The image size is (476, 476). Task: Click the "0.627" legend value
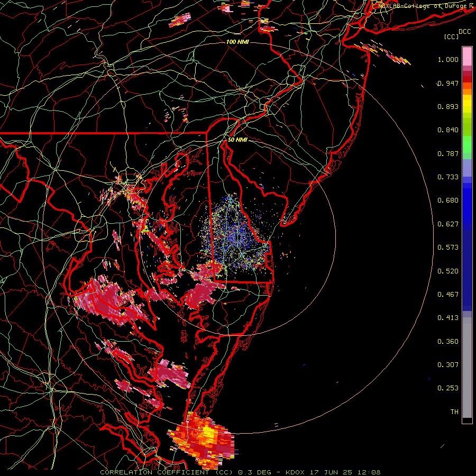pyautogui.click(x=448, y=224)
